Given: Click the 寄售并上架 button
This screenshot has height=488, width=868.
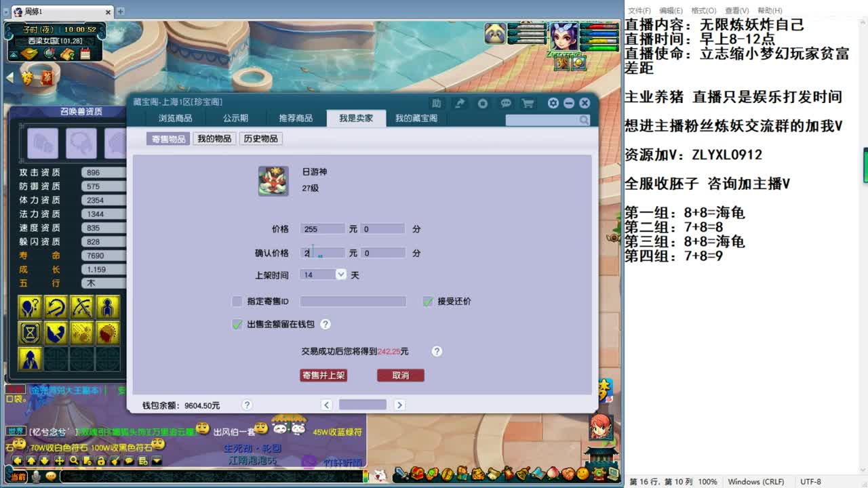Looking at the screenshot, I should point(323,375).
